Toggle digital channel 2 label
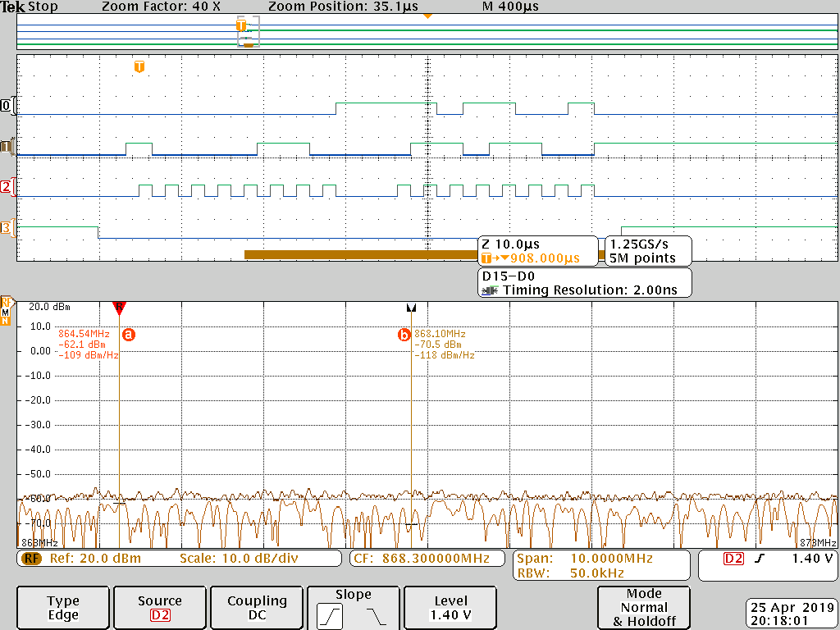The height and width of the screenshot is (630, 840). [7, 187]
